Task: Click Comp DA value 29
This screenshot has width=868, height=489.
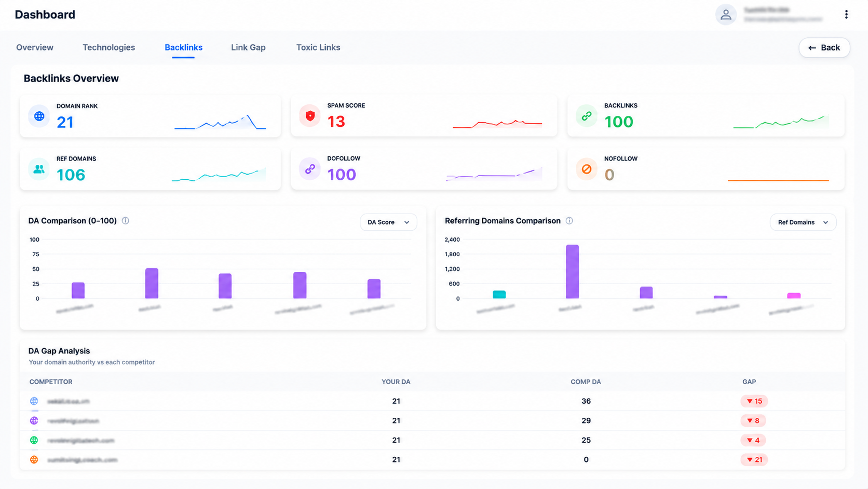Action: (586, 420)
